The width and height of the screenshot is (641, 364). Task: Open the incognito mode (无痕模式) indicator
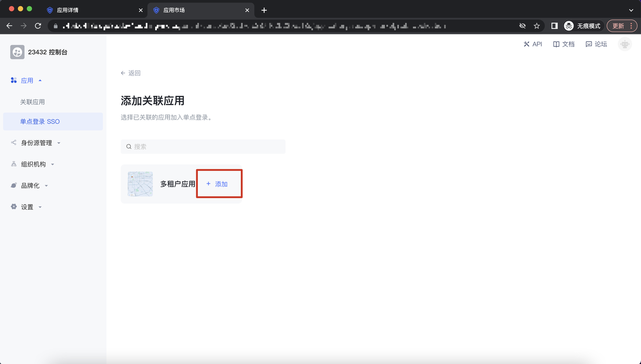pos(582,26)
